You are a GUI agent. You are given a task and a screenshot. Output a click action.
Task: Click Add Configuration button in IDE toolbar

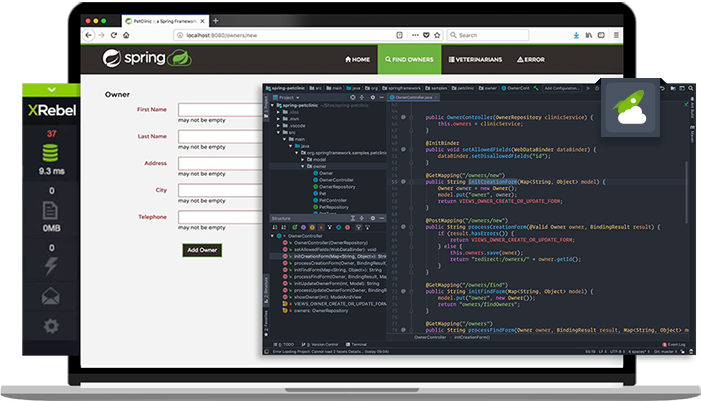pos(562,89)
